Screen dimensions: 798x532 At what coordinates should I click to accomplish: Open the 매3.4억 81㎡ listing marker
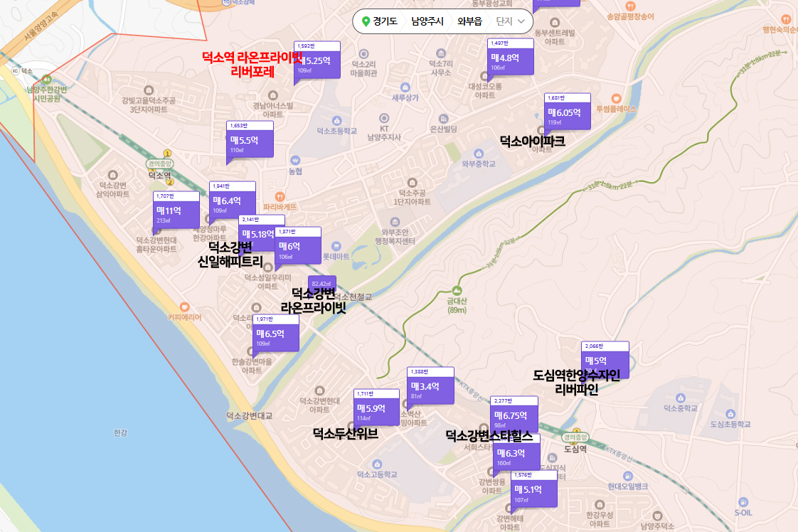(x=430, y=386)
